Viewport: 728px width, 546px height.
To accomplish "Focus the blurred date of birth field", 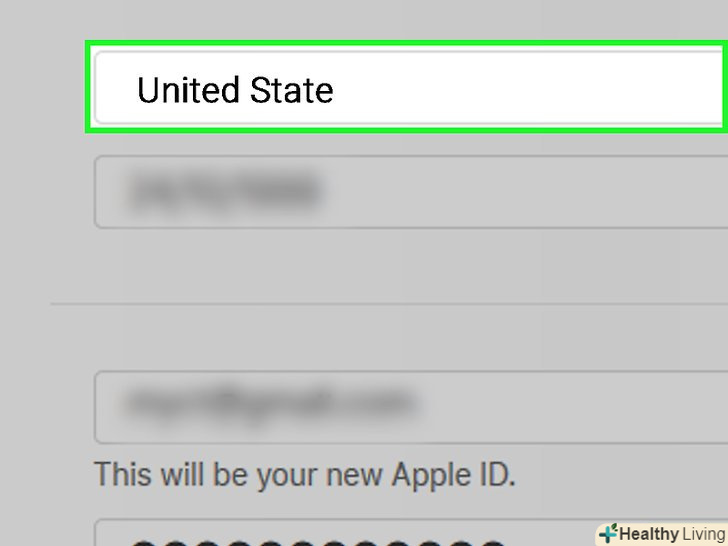I will (411, 192).
